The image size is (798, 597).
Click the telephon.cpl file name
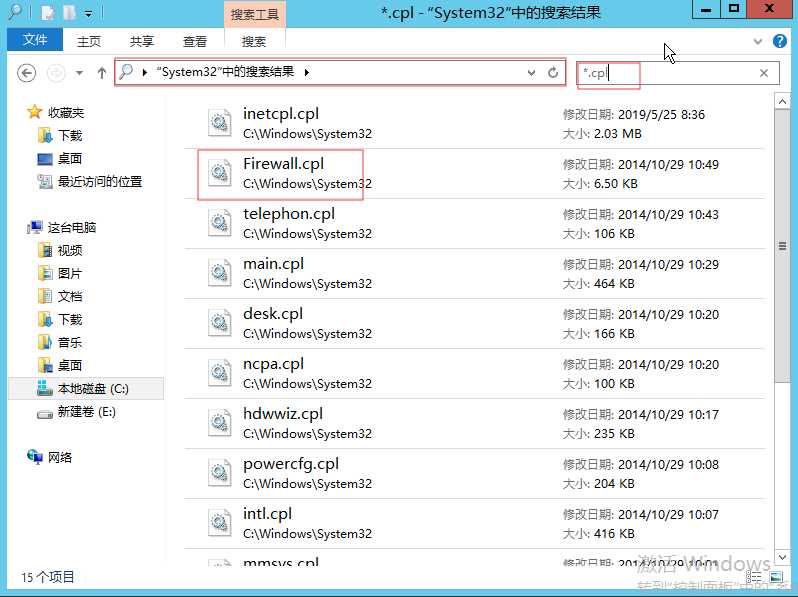[289, 214]
